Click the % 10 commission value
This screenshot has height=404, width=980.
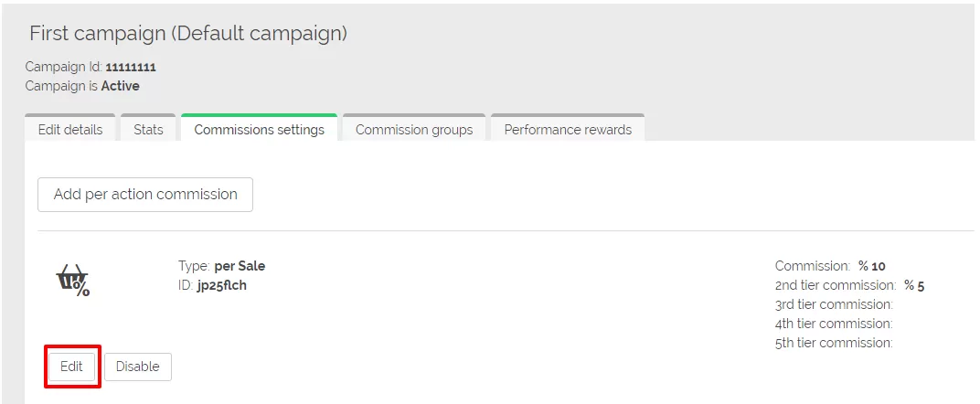[x=872, y=266]
